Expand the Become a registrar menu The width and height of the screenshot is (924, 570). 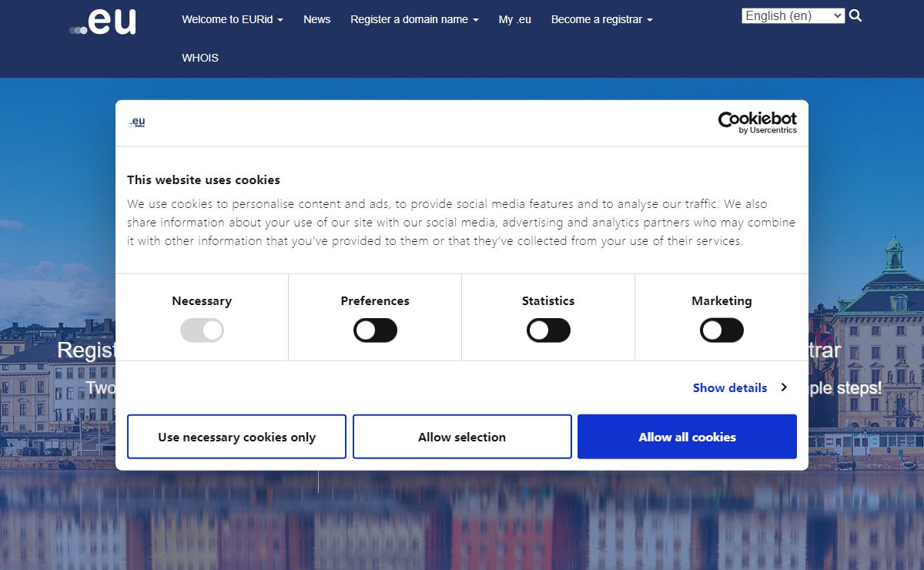click(602, 19)
